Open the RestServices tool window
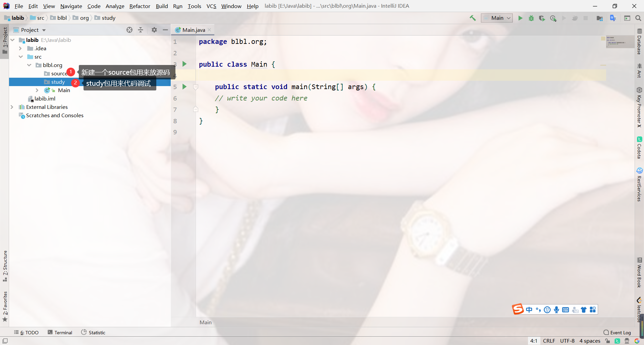Image resolution: width=644 pixels, height=345 pixels. coord(639,185)
